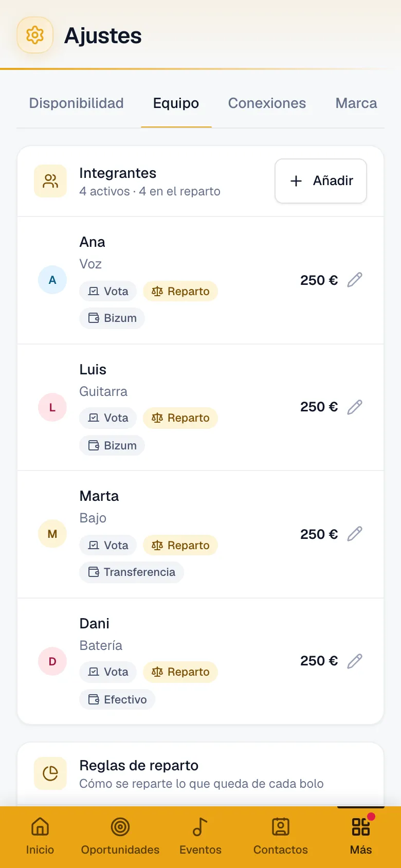Image resolution: width=401 pixels, height=868 pixels.
Task: Edit Luis's share with pencil icon
Action: coord(355,407)
